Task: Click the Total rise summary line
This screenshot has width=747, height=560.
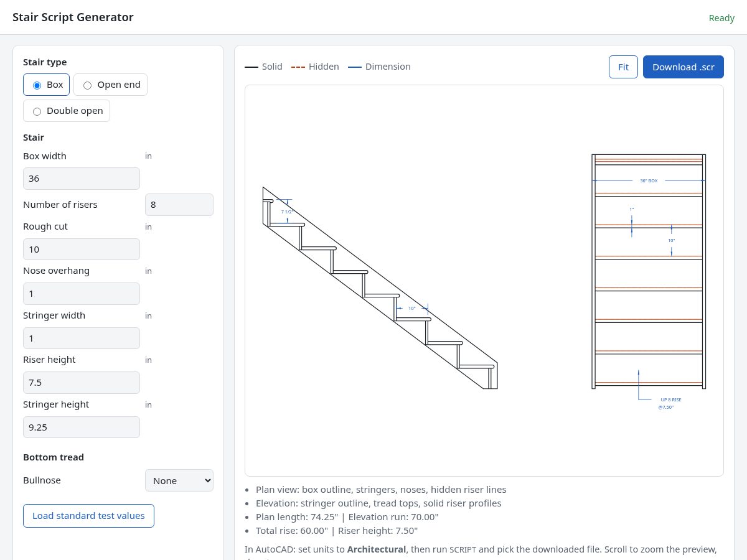Action: [x=337, y=531]
